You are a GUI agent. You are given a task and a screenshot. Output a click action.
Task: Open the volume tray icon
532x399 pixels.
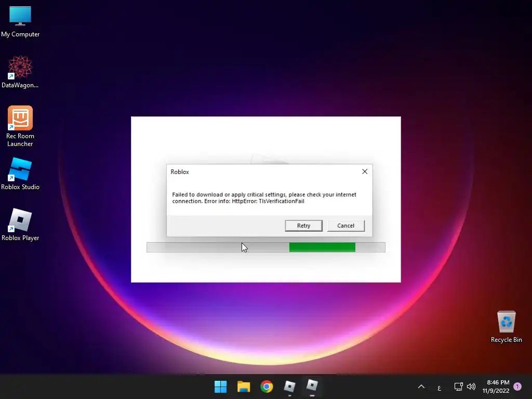coord(471,387)
